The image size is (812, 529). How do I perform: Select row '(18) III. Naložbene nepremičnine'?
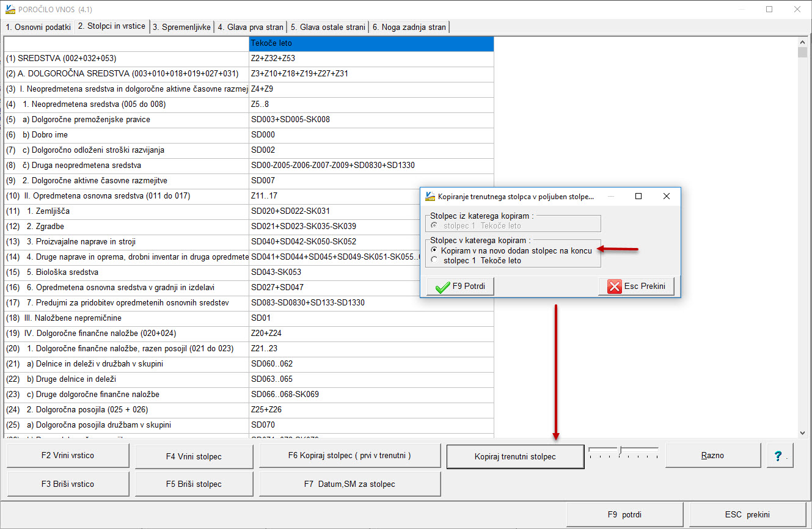point(126,318)
